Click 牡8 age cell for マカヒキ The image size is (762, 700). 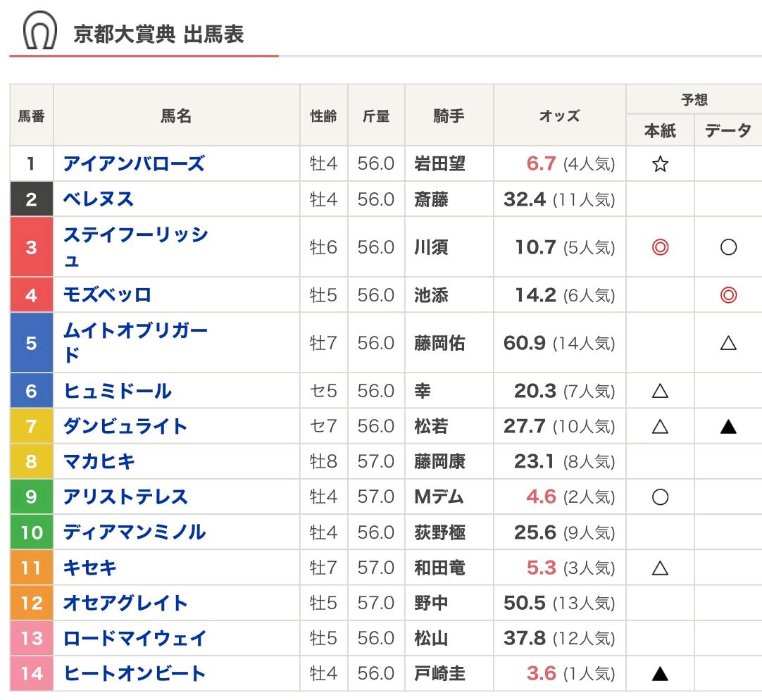tap(323, 461)
